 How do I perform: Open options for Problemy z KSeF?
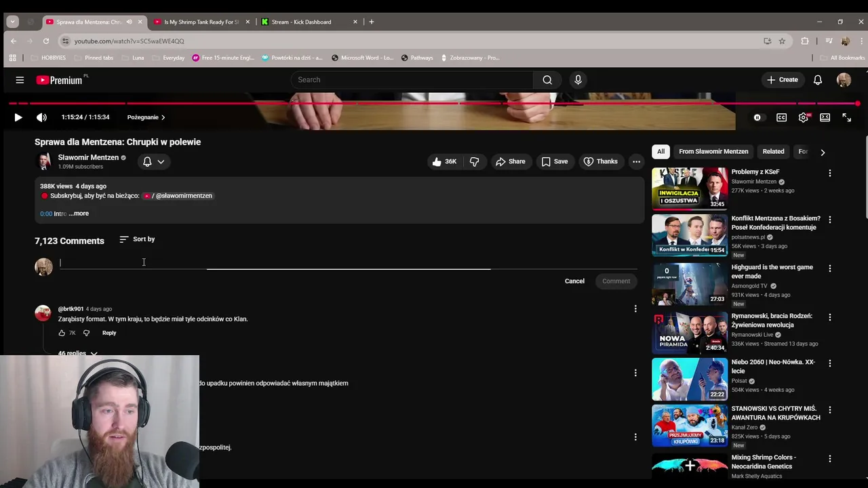pos(829,174)
